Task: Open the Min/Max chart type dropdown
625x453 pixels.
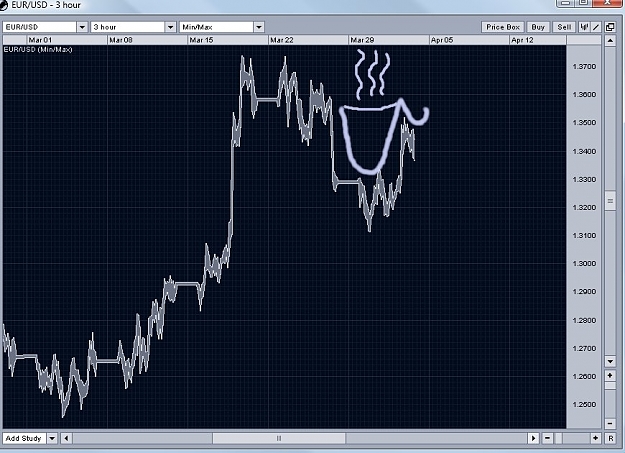Action: point(259,27)
